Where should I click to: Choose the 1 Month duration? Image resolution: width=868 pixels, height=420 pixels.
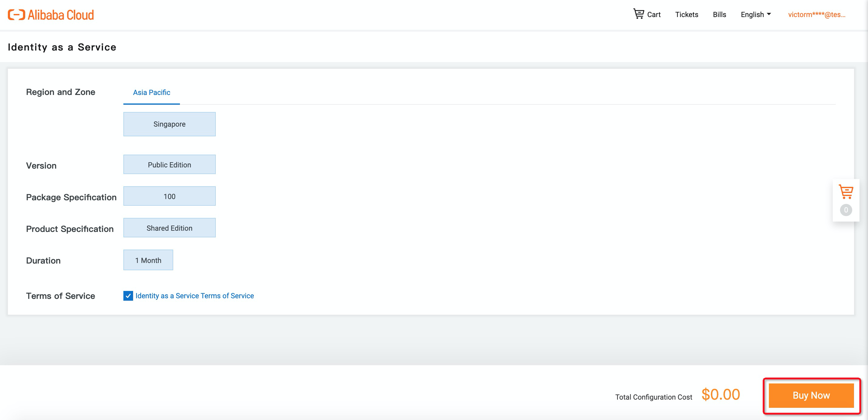pos(148,260)
